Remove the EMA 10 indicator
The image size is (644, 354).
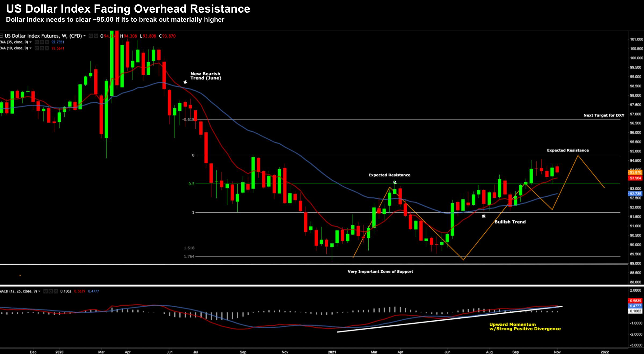(x=47, y=48)
